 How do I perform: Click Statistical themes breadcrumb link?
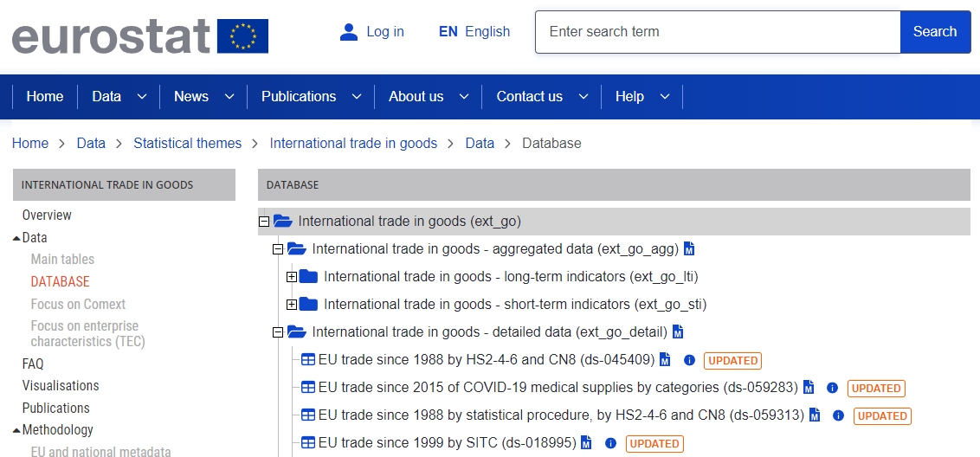(188, 143)
